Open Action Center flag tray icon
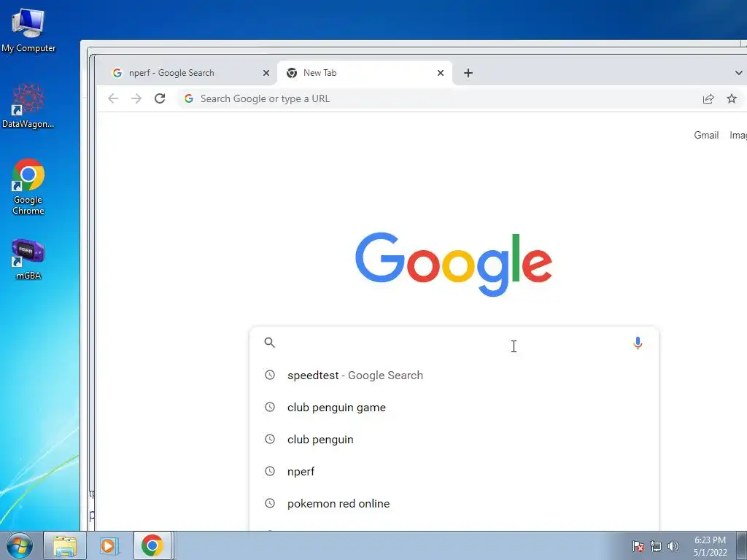747x560 pixels. [638, 546]
